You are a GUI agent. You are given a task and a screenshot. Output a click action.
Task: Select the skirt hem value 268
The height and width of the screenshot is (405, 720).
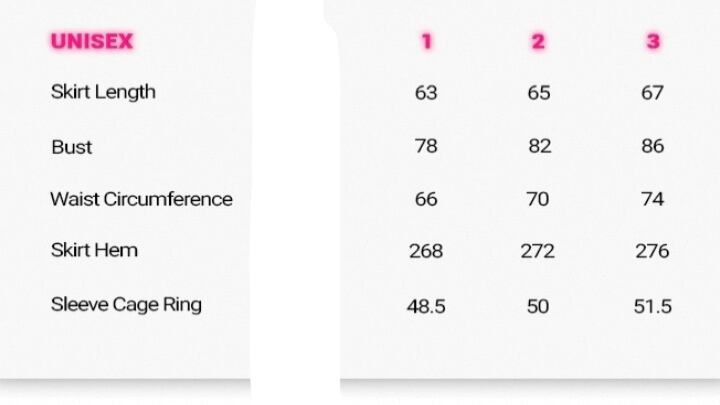426,251
